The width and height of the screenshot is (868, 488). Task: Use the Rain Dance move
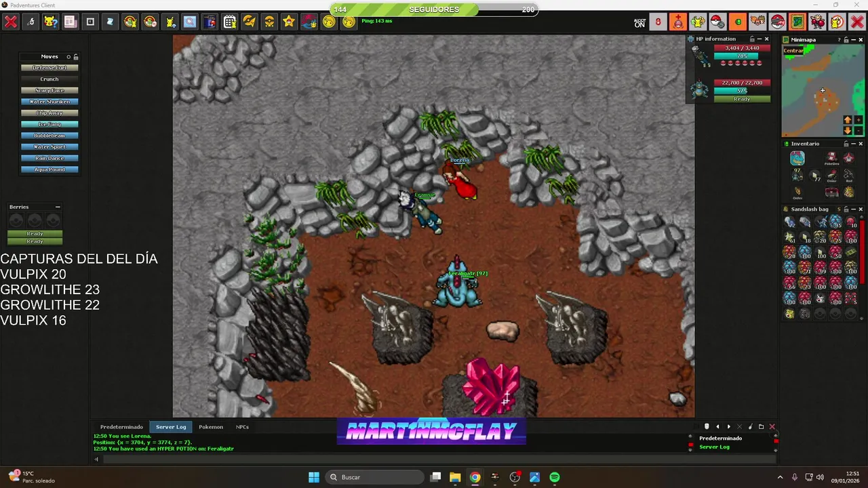(x=50, y=158)
